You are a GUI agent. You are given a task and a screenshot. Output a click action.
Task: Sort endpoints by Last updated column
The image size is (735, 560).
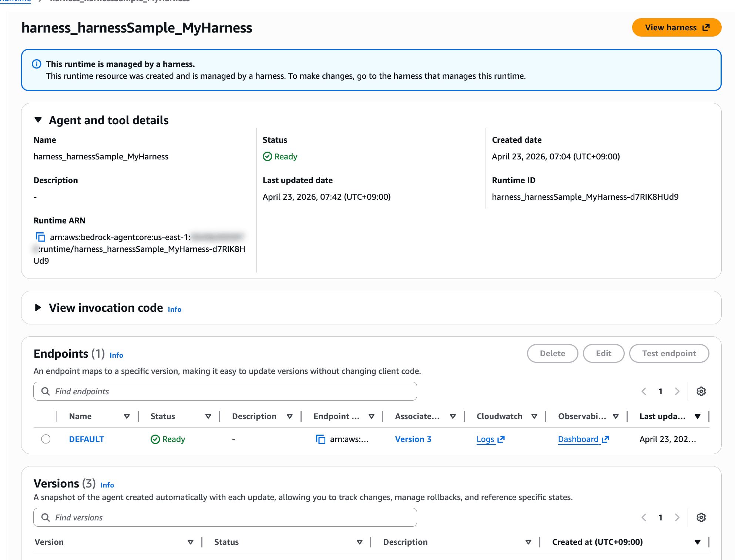tap(697, 416)
